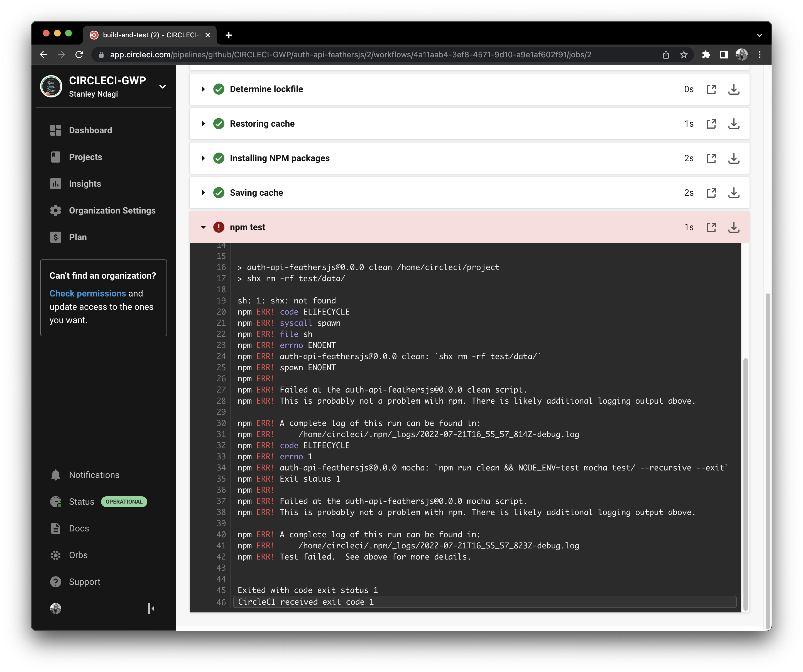Viewport: 803px width, 672px height.
Task: Open Restoring cache output in new tab
Action: click(x=711, y=124)
